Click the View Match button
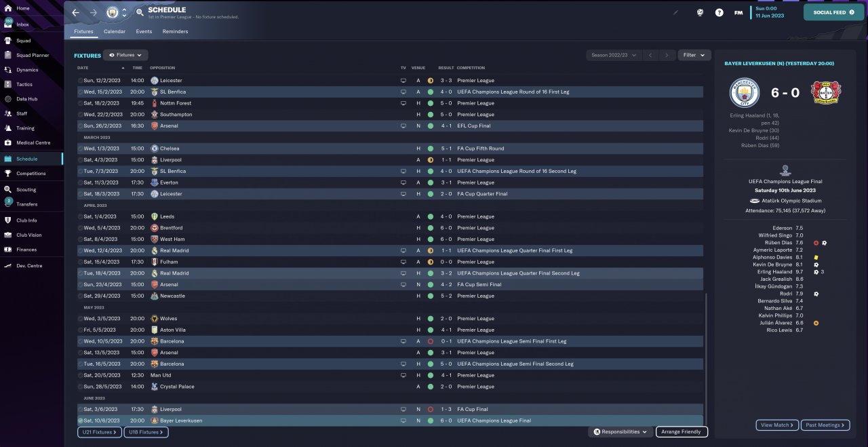Viewport: 868px width, 447px height. point(777,425)
